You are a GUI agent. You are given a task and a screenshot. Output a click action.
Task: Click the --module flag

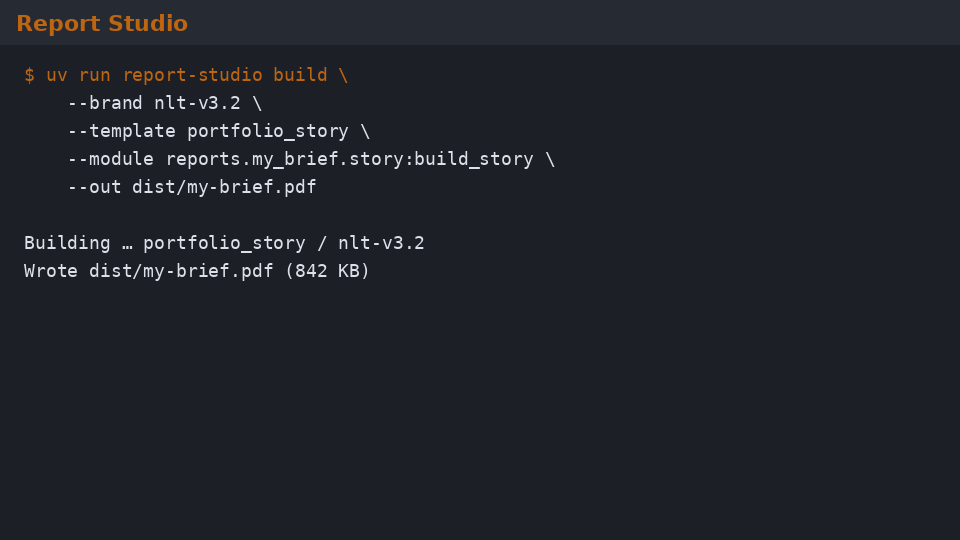(111, 159)
